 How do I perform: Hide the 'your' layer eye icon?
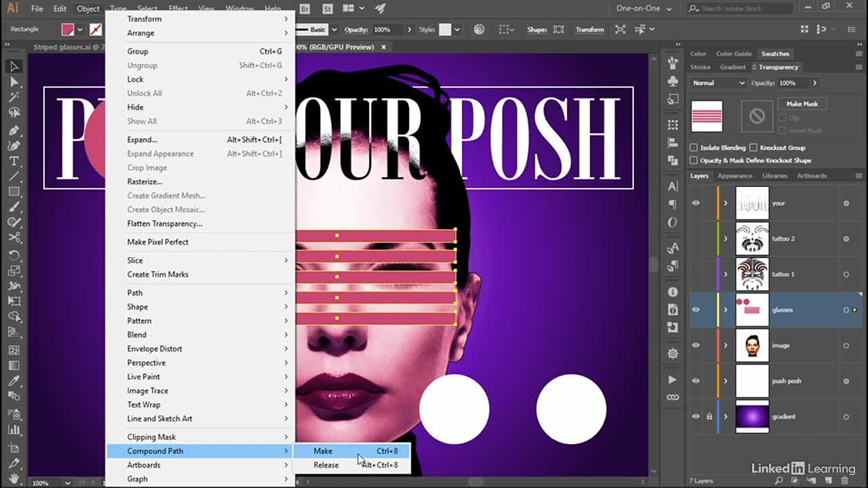point(696,203)
